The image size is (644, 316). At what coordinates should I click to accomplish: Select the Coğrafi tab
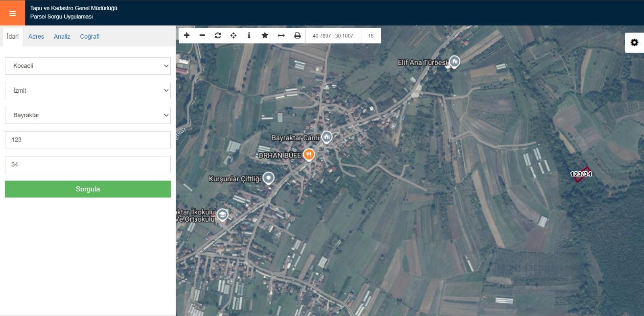[89, 37]
